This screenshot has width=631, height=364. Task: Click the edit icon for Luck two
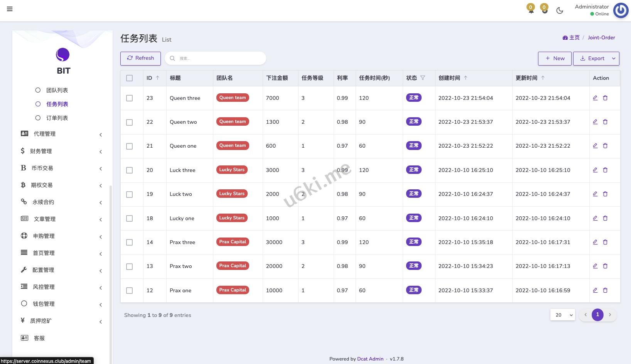click(x=595, y=194)
